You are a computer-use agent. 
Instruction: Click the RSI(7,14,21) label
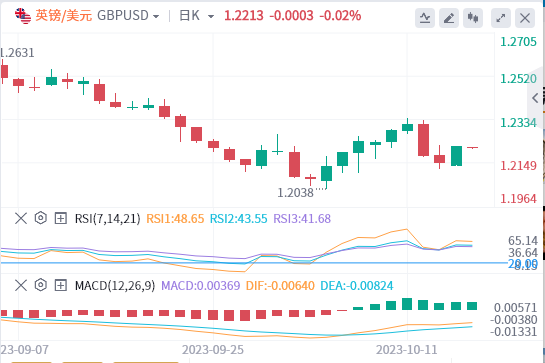click(108, 219)
